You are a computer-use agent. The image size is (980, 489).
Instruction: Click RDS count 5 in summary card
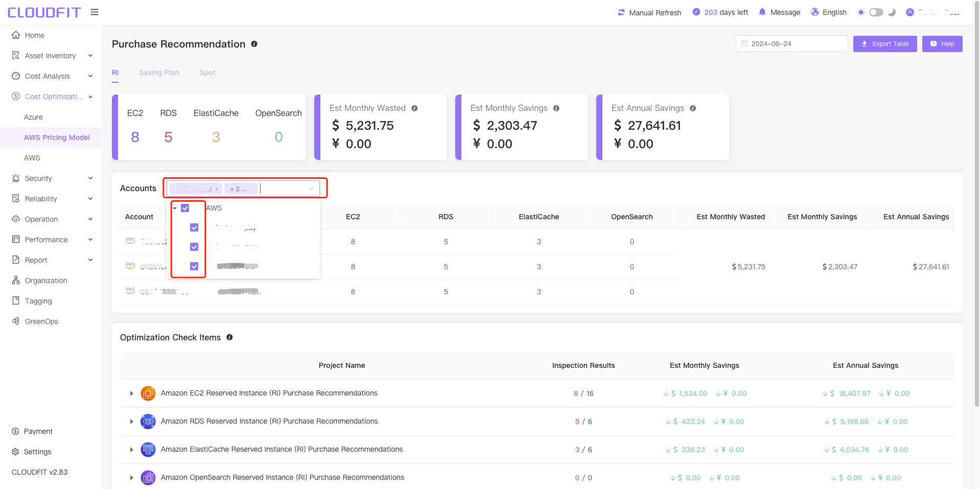click(168, 137)
